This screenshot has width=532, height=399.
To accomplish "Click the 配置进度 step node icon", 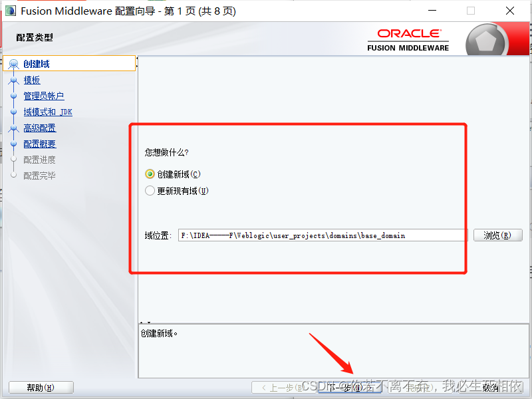I will pyautogui.click(x=13, y=159).
